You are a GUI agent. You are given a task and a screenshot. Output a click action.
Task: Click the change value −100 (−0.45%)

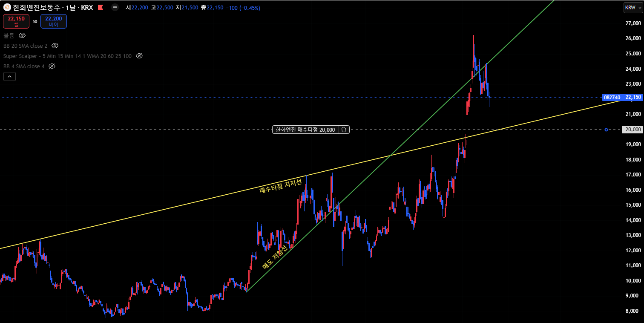pyautogui.click(x=243, y=8)
